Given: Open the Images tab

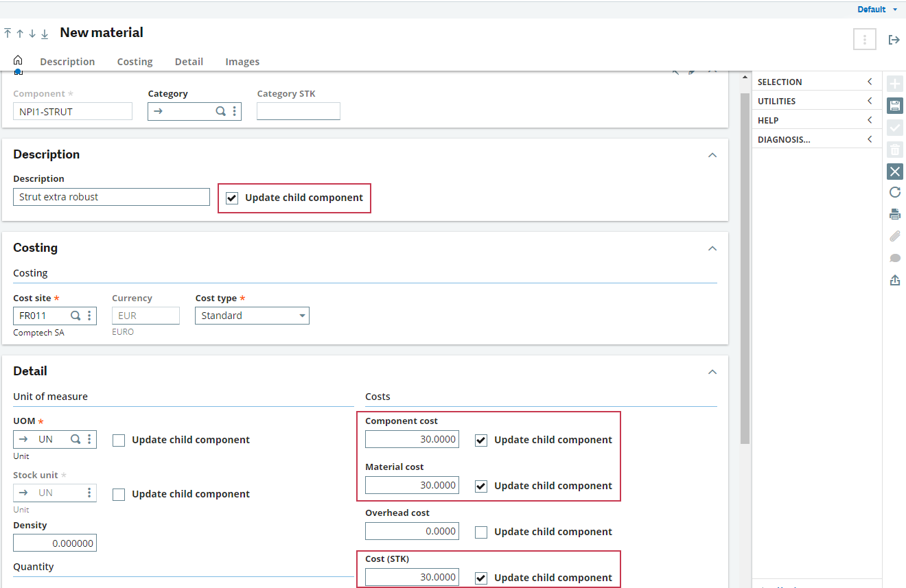Looking at the screenshot, I should click(x=242, y=62).
